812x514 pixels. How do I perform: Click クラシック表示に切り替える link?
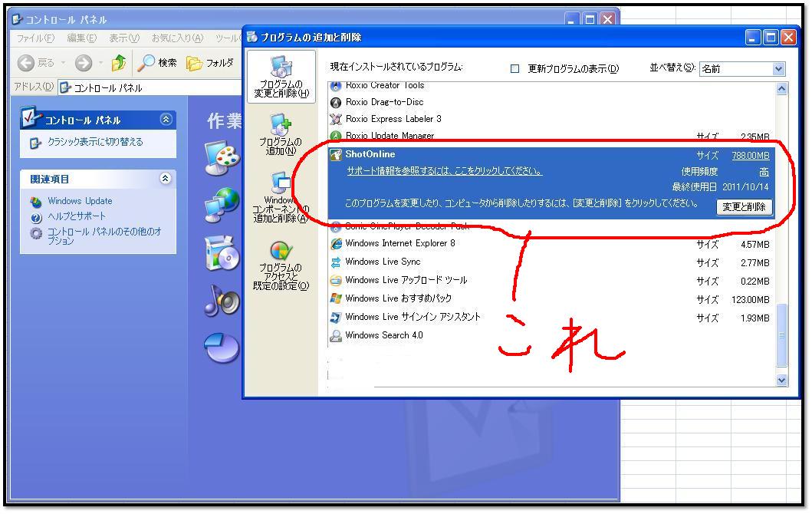pyautogui.click(x=95, y=142)
